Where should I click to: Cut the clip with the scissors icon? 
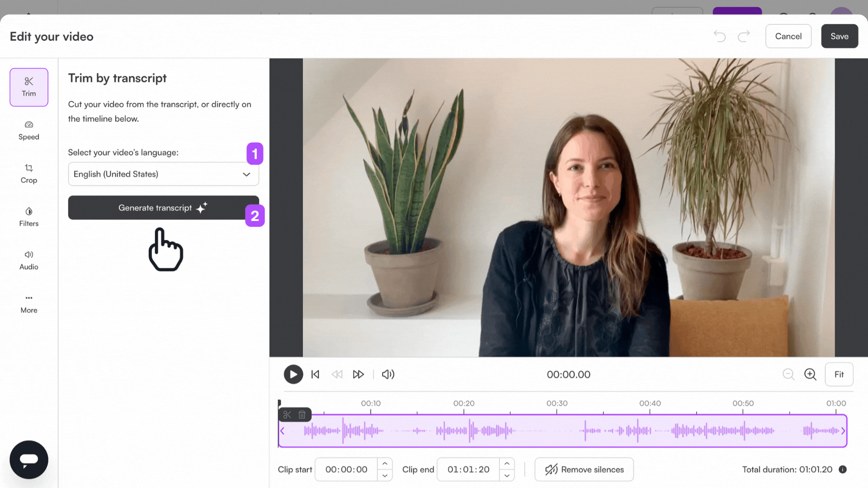coord(287,414)
